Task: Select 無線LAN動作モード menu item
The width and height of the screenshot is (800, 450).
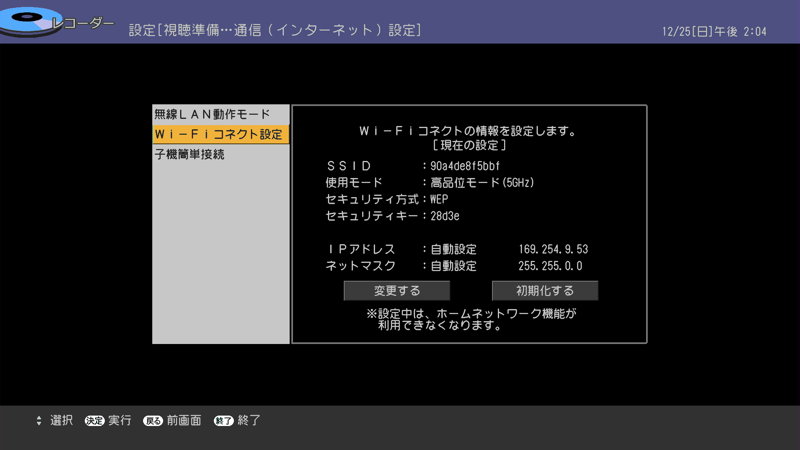Action: [x=212, y=115]
